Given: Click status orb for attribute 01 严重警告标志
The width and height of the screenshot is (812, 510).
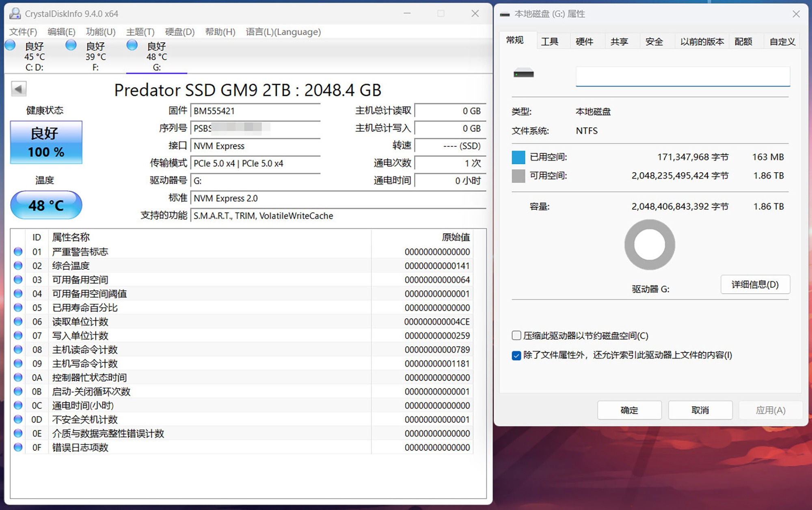Looking at the screenshot, I should point(18,252).
